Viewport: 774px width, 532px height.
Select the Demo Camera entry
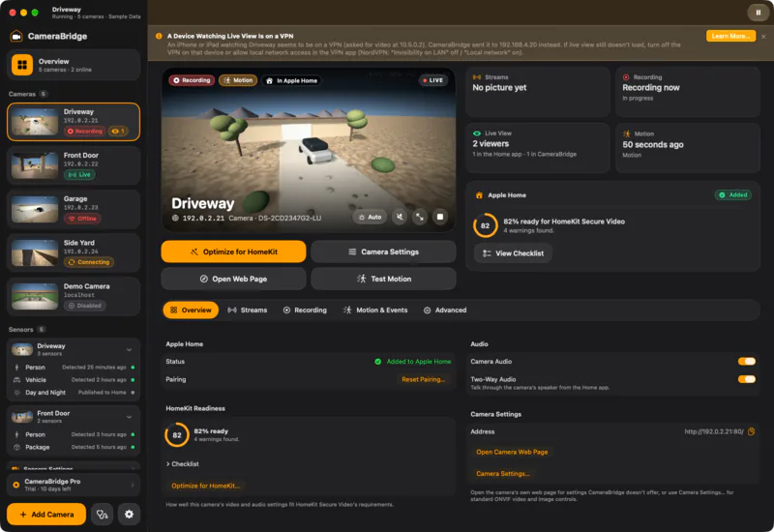74,296
